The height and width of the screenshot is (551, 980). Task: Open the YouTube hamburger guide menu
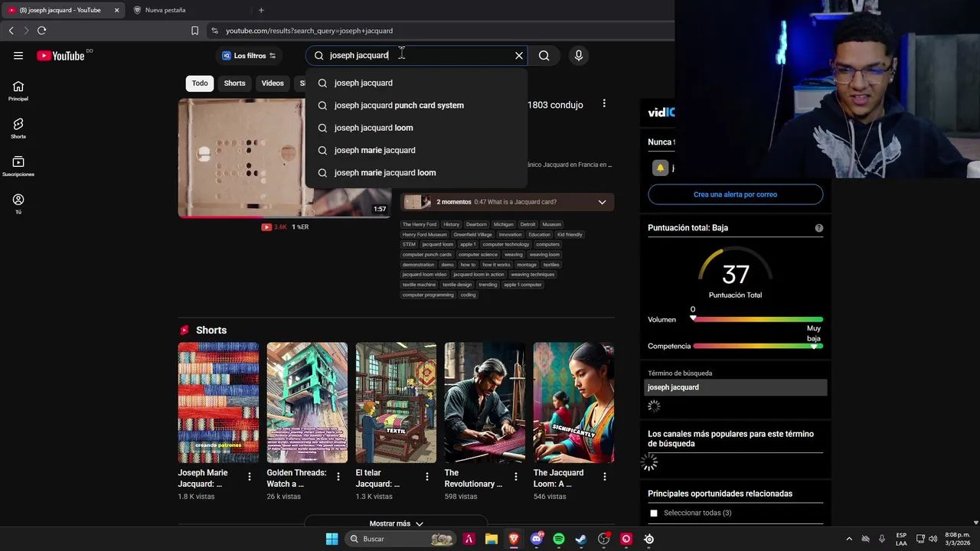(18, 55)
